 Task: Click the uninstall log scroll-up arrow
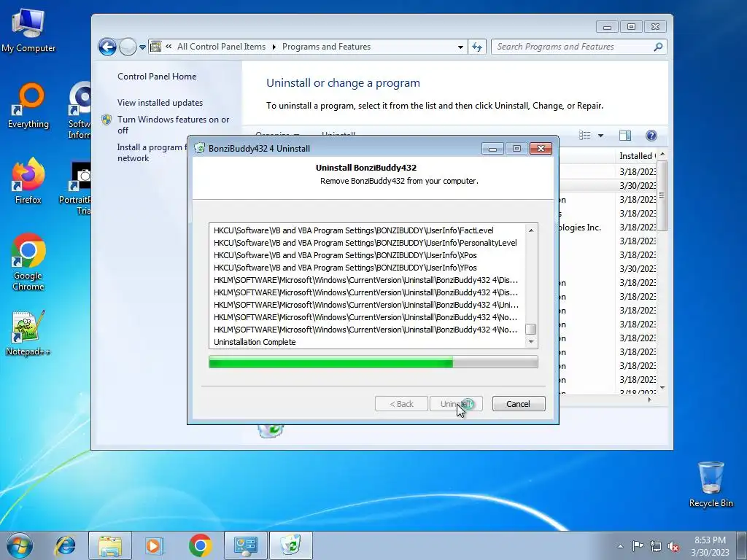(531, 230)
